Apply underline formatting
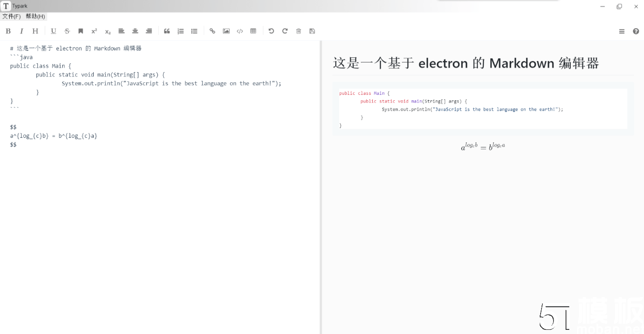This screenshot has height=334, width=644. [53, 31]
